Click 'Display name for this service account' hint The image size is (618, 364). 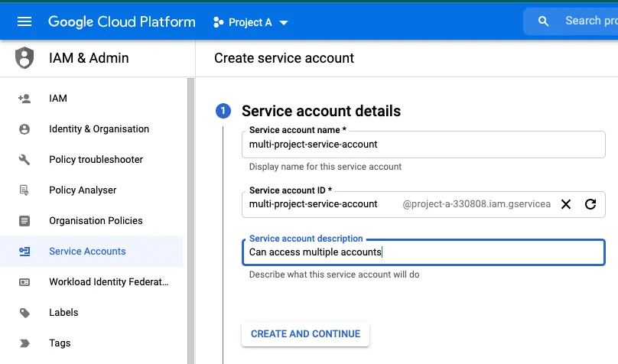[x=325, y=167]
